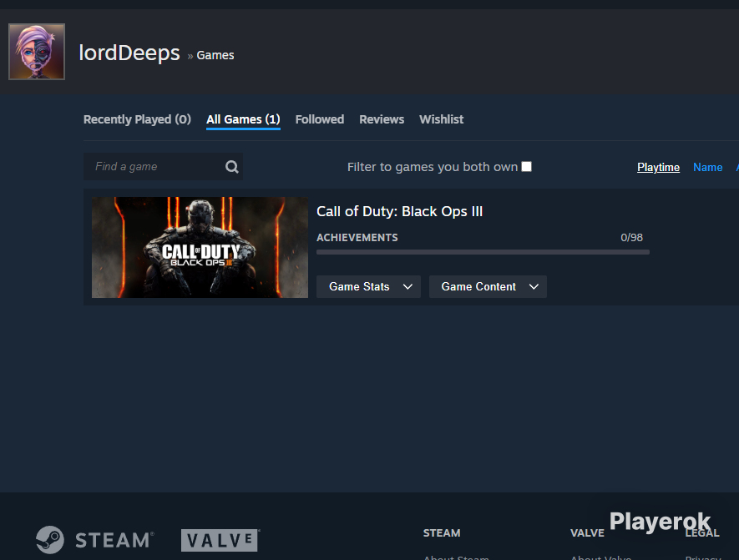This screenshot has height=560, width=739.
Task: Open the Call of Duty Black Ops III cover image
Action: pyautogui.click(x=200, y=247)
